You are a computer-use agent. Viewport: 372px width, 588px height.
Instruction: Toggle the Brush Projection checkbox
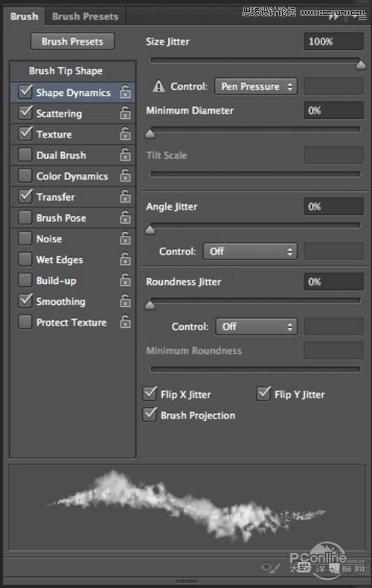click(150, 415)
